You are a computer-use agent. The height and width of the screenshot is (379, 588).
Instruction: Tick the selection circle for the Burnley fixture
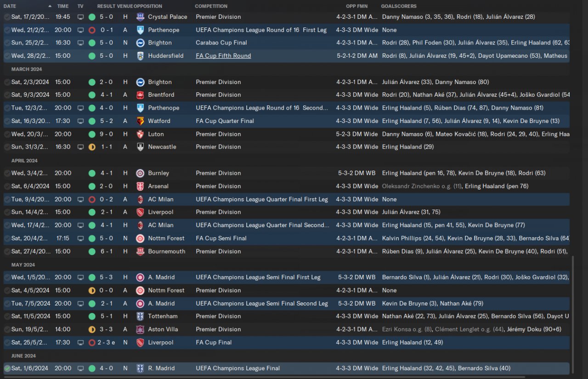[x=7, y=173]
